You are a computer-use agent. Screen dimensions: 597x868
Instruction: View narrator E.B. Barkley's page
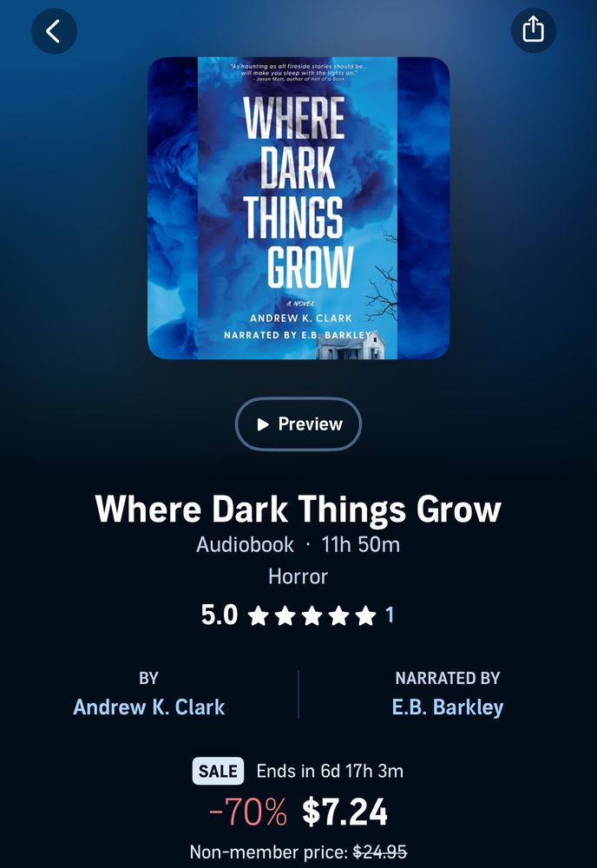[448, 707]
